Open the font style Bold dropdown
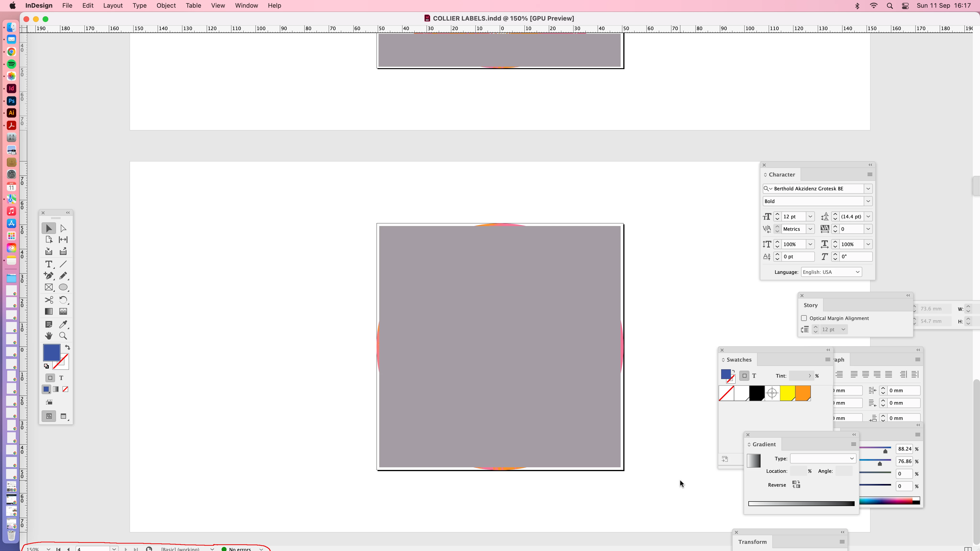 pos(868,201)
